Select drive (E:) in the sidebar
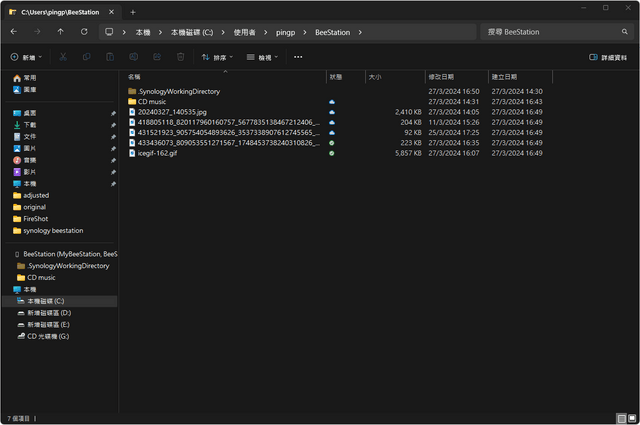 tap(43, 325)
